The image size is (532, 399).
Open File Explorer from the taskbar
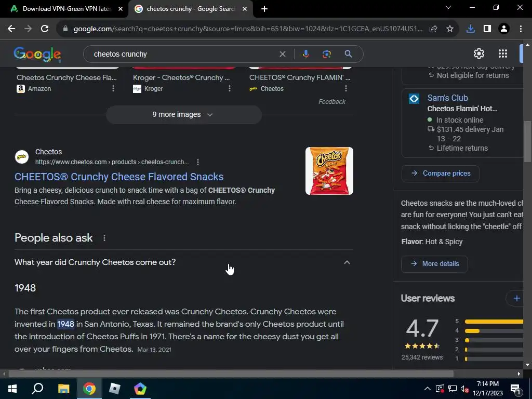click(63, 389)
